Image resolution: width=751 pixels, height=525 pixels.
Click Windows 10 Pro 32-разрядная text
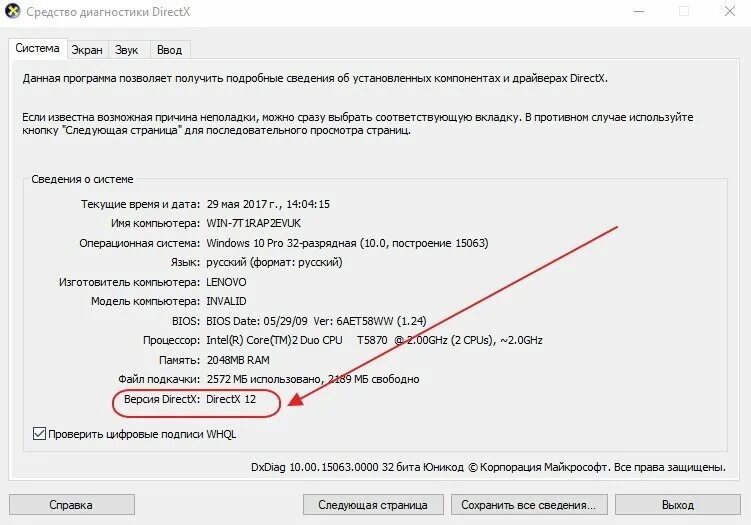(x=281, y=243)
